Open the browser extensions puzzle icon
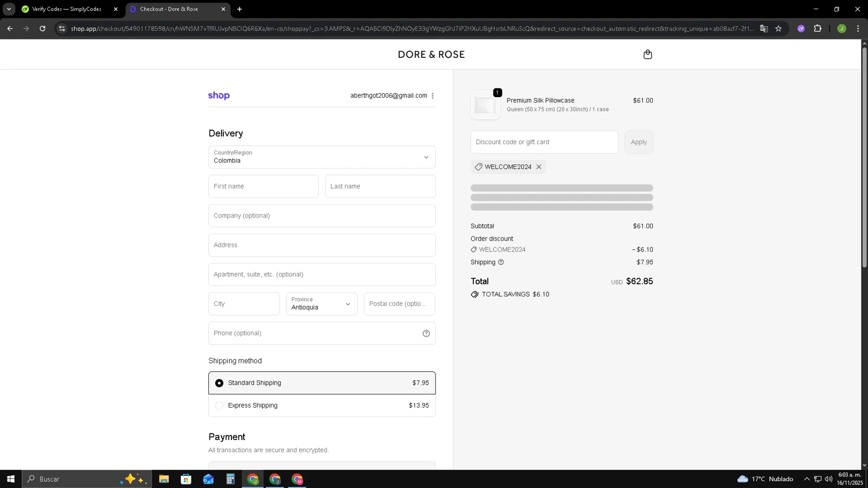This screenshot has width=868, height=488. [x=818, y=28]
